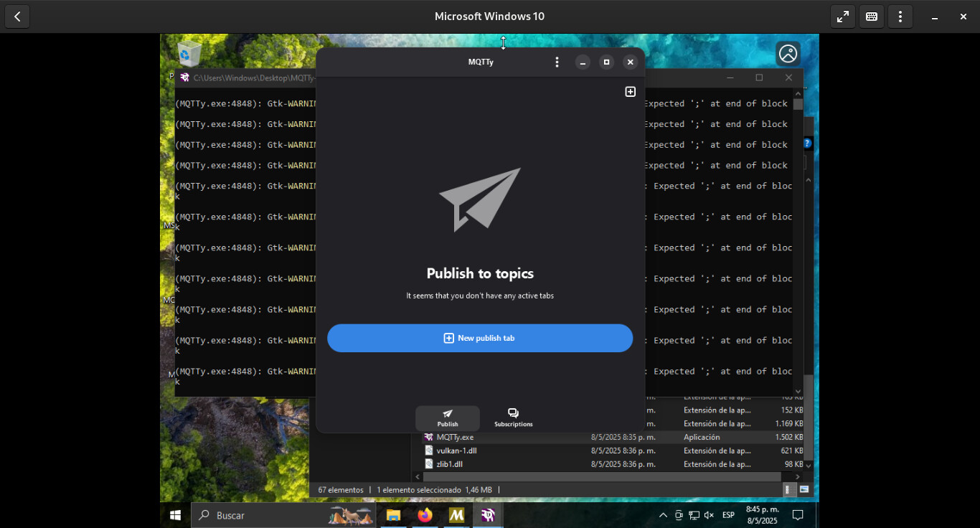Screen dimensions: 980x528
Task: Toggle fullscreen in the VM viewer
Action: [843, 16]
